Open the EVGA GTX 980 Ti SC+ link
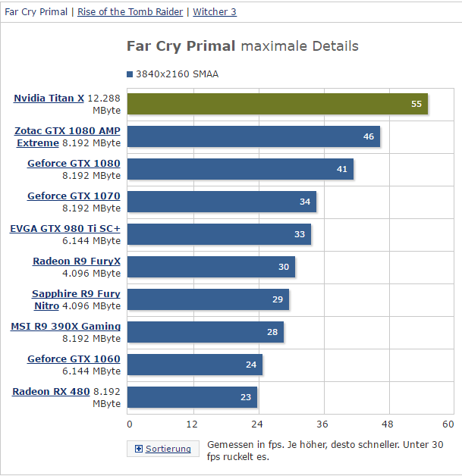The width and height of the screenshot is (462, 476). 65,229
